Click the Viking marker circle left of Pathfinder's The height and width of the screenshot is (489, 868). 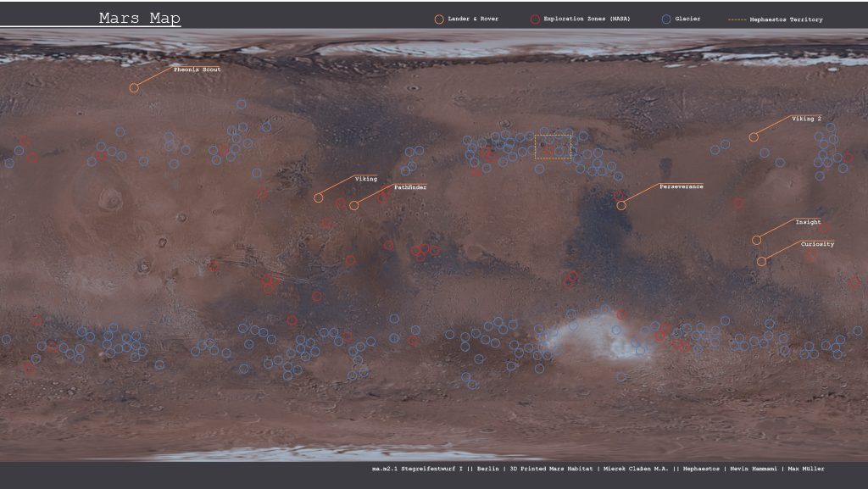319,197
